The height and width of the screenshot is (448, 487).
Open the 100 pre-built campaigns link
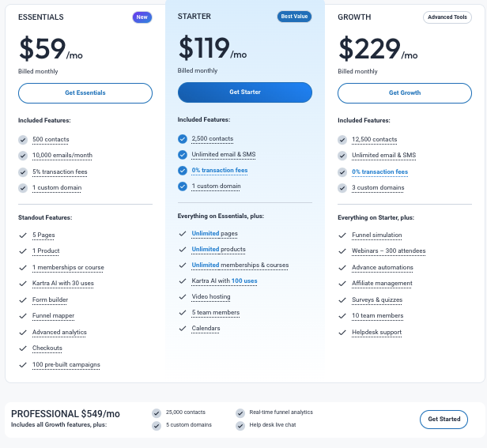pyautogui.click(x=66, y=364)
